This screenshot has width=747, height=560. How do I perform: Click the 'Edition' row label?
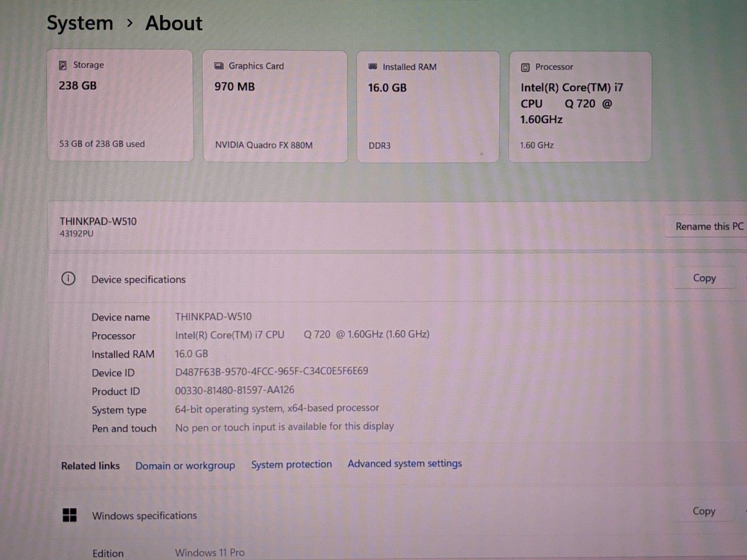coord(108,553)
